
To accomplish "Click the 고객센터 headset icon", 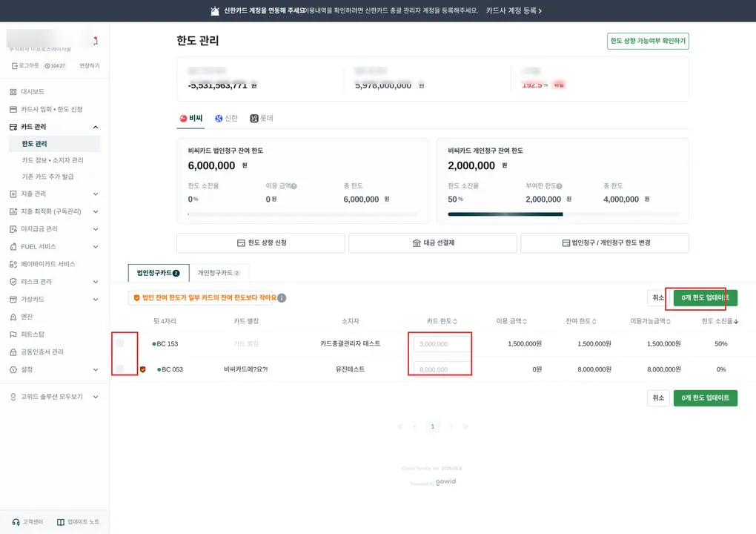I will 16,522.
